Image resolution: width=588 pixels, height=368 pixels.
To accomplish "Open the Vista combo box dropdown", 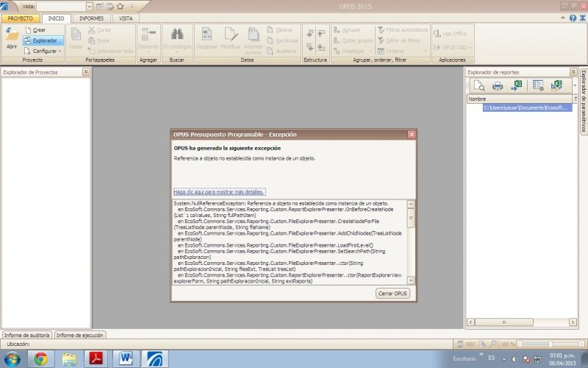I will pyautogui.click(x=88, y=6).
